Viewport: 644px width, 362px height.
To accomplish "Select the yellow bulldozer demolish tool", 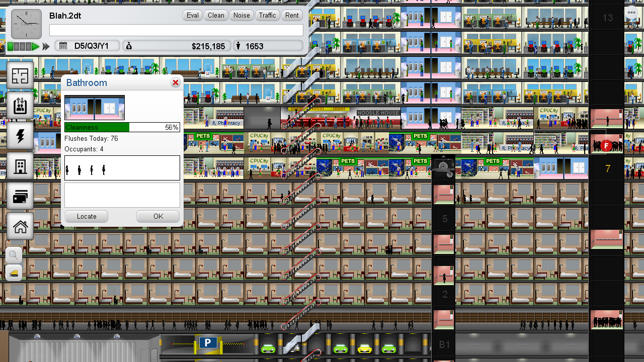I will 14,273.
